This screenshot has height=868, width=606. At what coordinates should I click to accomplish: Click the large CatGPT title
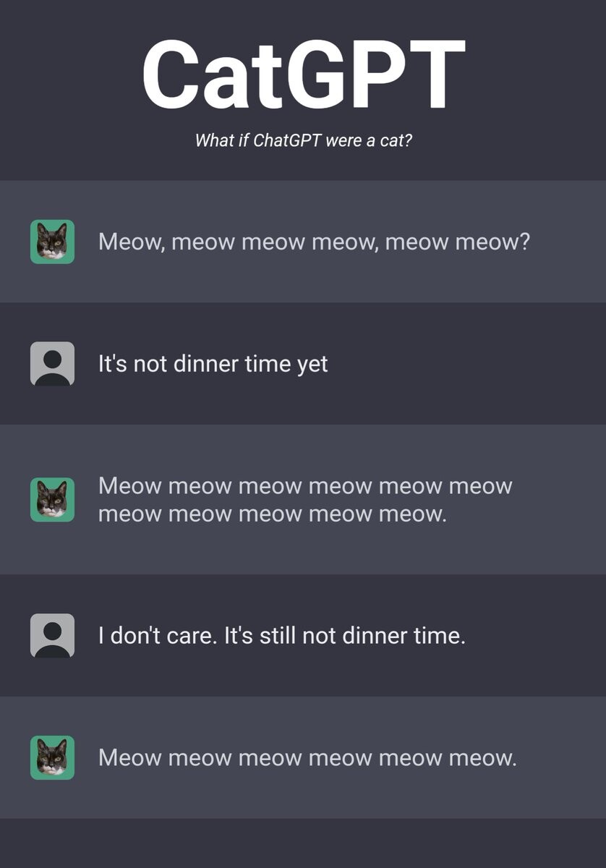coord(303,75)
